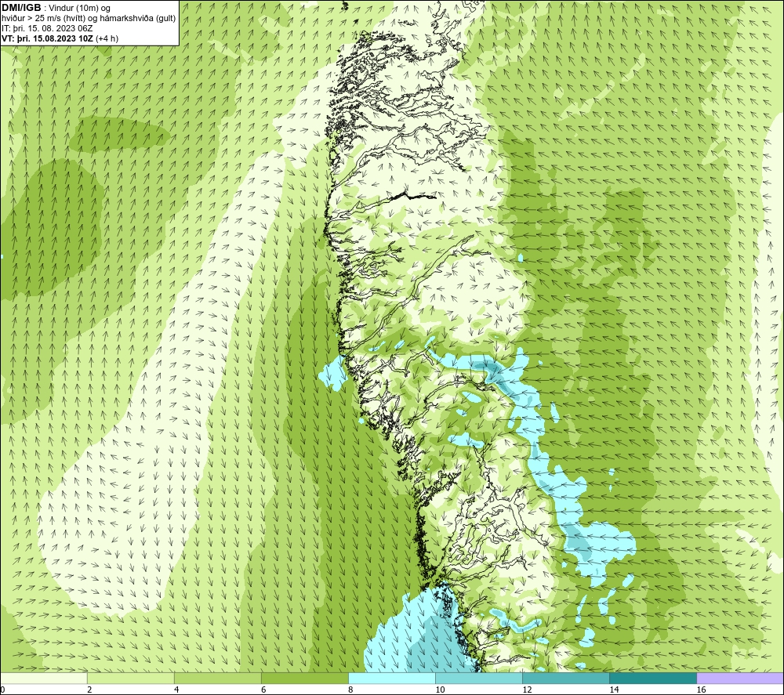Viewport: 784px width, 695px height.
Task: Click the 'IT: þri. 15. 08. 2023 06Z' line
Action: pyautogui.click(x=47, y=28)
